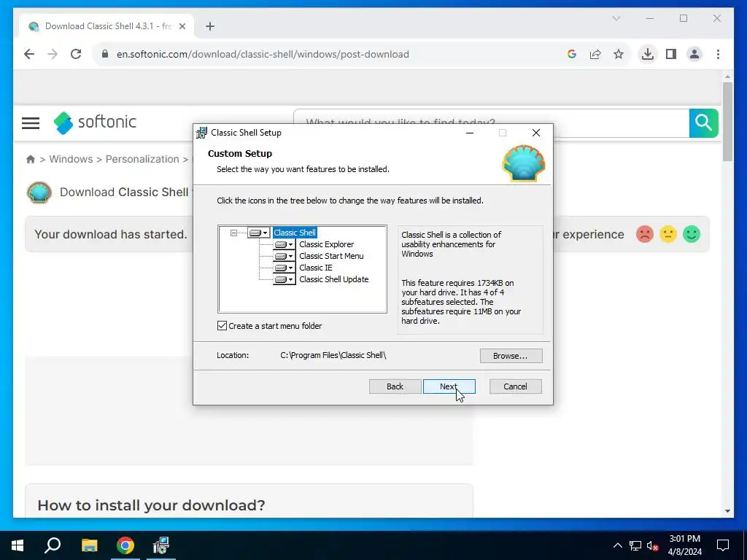Click the Classic Shell icon next to page heading

click(39, 192)
